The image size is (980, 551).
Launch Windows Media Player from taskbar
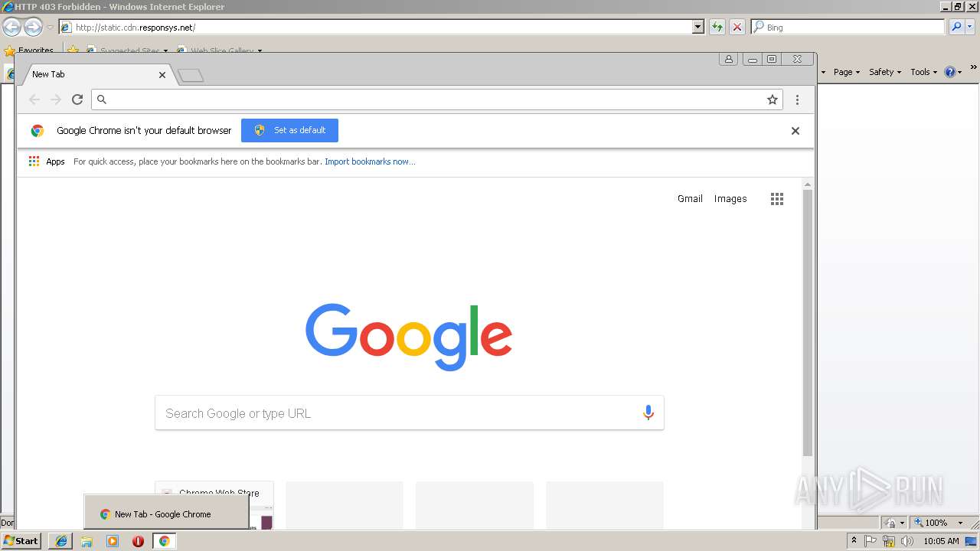tap(113, 541)
